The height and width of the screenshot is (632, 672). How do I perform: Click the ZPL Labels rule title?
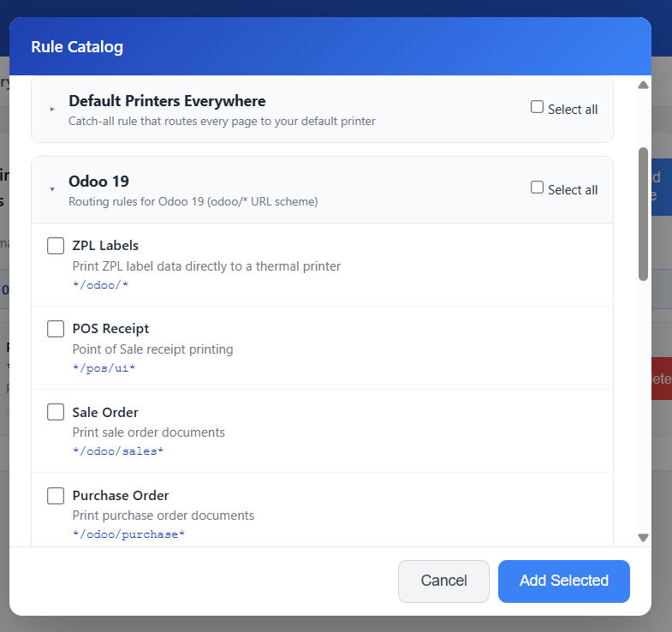pos(105,246)
